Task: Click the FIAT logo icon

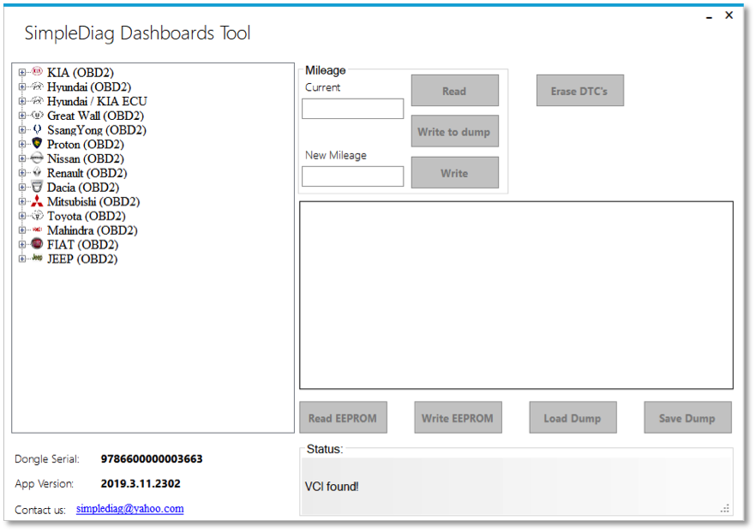Action: pos(37,244)
